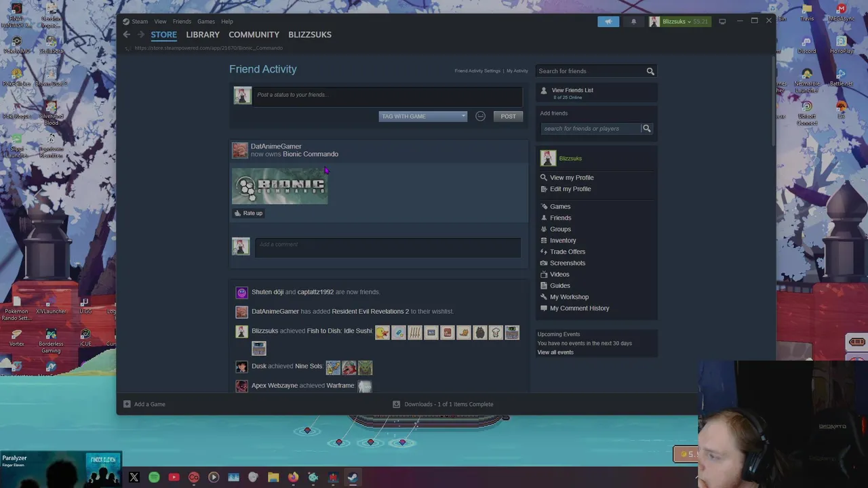This screenshot has height=488, width=868.
Task: Click the first Nine Sols achievement icon
Action: tap(333, 367)
